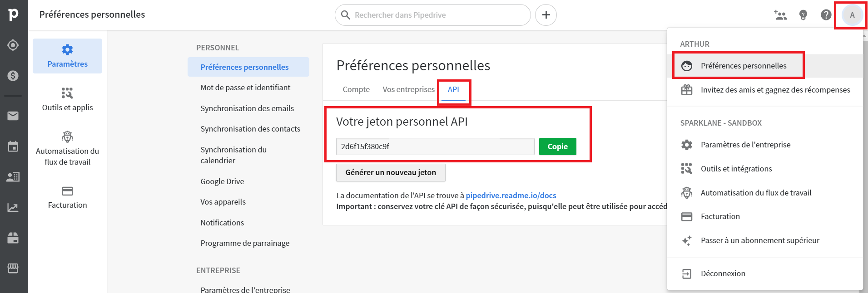The image size is (868, 293).
Task: Click the account avatar A
Action: tap(852, 15)
